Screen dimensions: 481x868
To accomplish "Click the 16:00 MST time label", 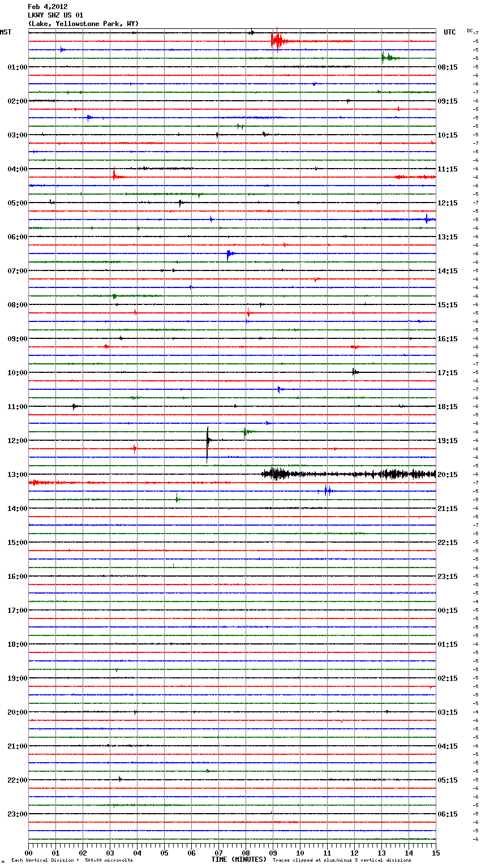I will 18,576.
